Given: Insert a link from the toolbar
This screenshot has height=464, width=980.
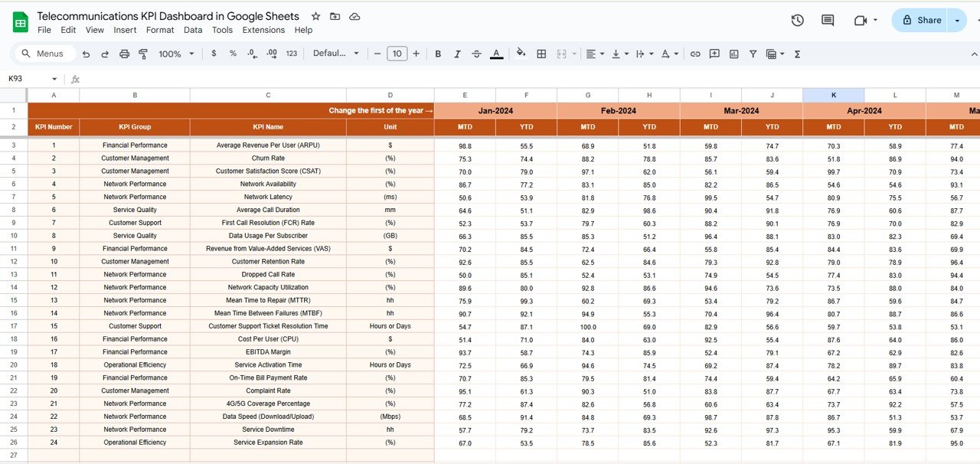Looking at the screenshot, I should pyautogui.click(x=695, y=54).
